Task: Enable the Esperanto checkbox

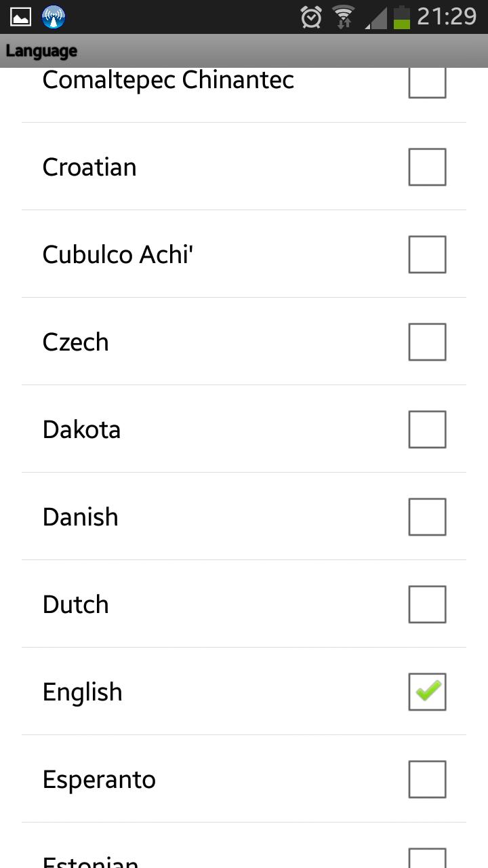Action: 427,779
